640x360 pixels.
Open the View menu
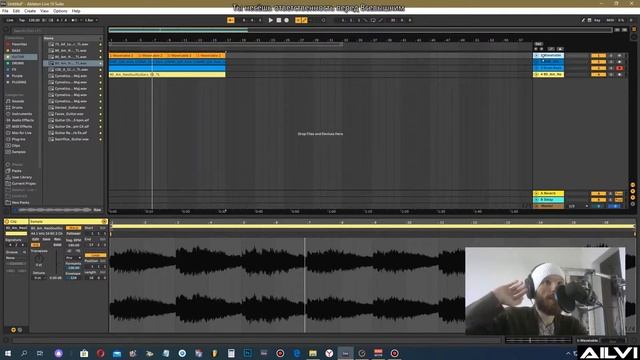pos(44,11)
